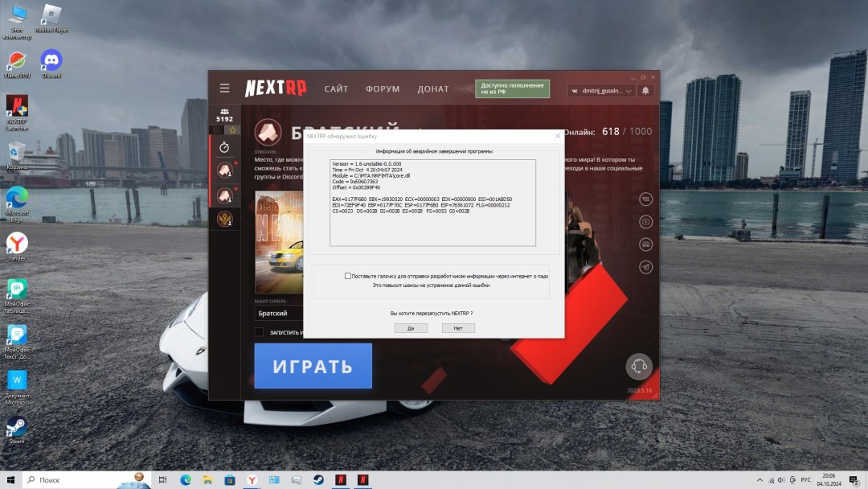Click inside the crash information text box
Screen dimensions: 868x489
(x=432, y=203)
